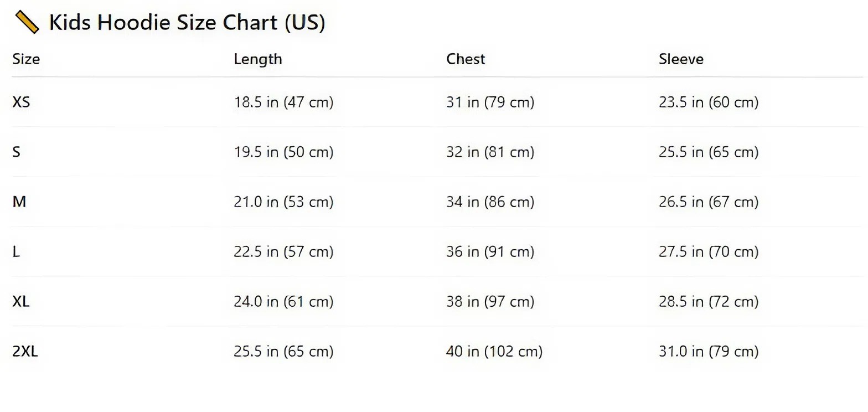Click the XS length value 18.5 in
868x412 pixels.
(x=283, y=102)
